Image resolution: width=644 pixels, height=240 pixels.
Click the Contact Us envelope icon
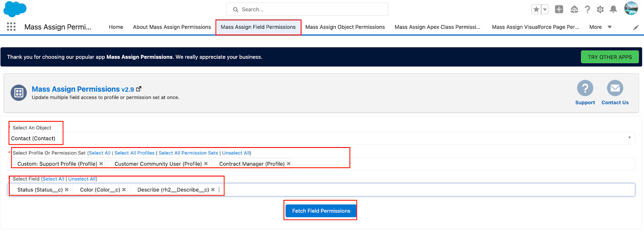(x=615, y=88)
